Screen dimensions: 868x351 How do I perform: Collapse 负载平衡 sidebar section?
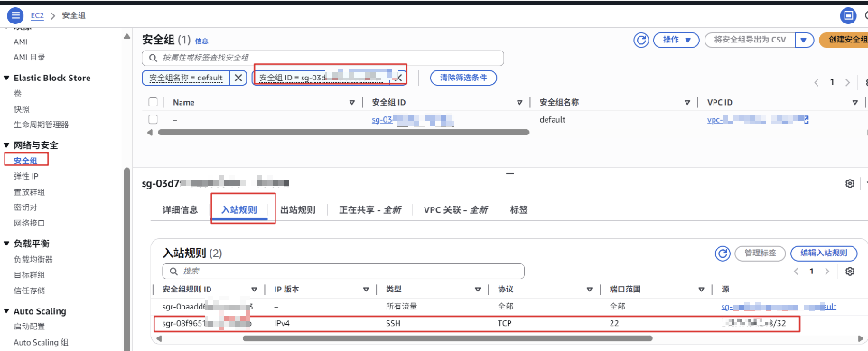point(6,244)
